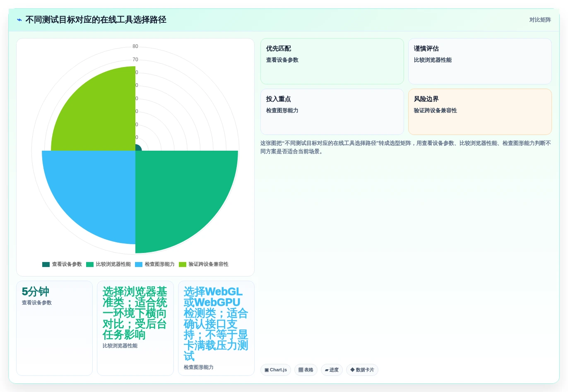Click 比较浏览器性能 text in 谨慎评估 card
Image resolution: width=568 pixels, height=392 pixels.
click(433, 60)
